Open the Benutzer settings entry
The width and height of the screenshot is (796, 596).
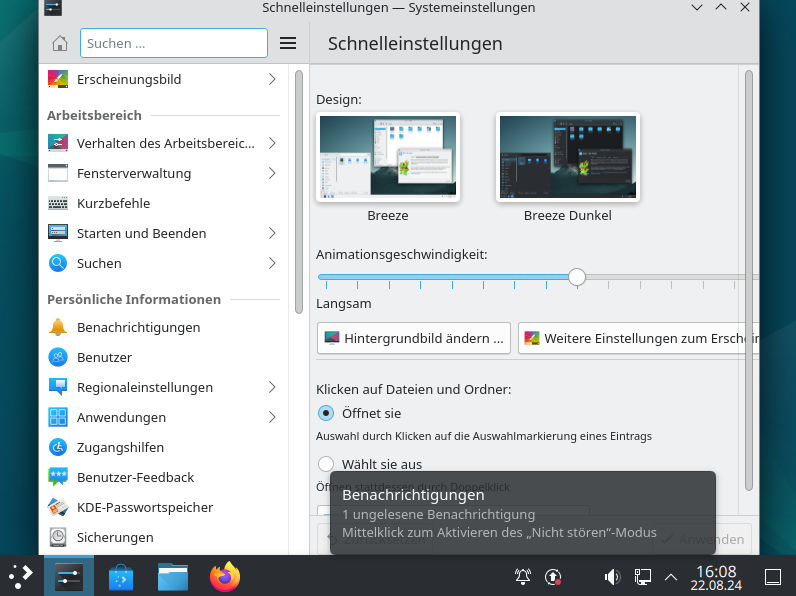pyautogui.click(x=163, y=357)
